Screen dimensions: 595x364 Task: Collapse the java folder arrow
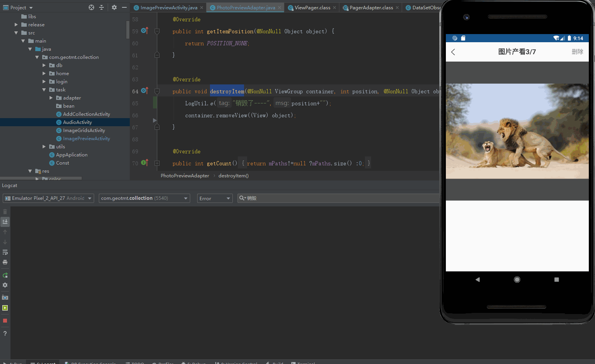click(x=30, y=49)
